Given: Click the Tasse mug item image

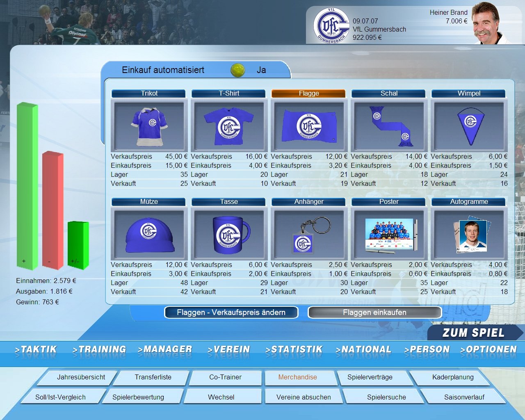Looking at the screenshot, I should click(x=229, y=235).
